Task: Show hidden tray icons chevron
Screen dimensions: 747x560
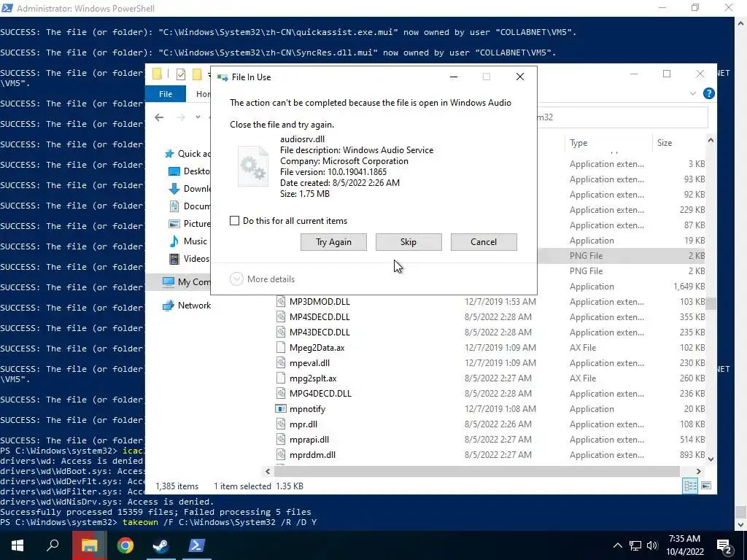Action: pyautogui.click(x=617, y=545)
